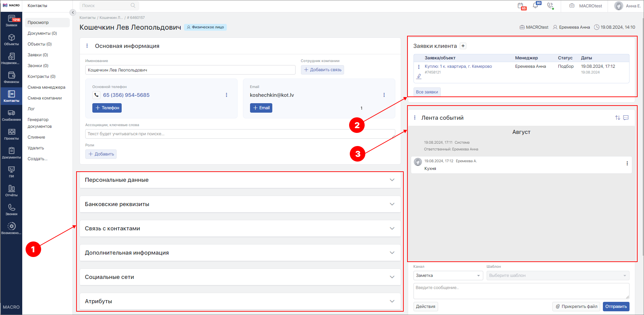Add new client request with plus icon
The width and height of the screenshot is (644, 315).
463,46
